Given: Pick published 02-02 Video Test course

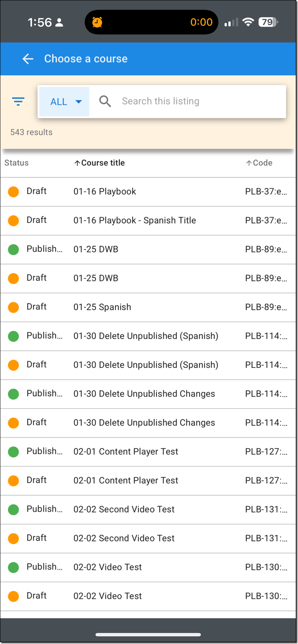Looking at the screenshot, I should point(108,567).
